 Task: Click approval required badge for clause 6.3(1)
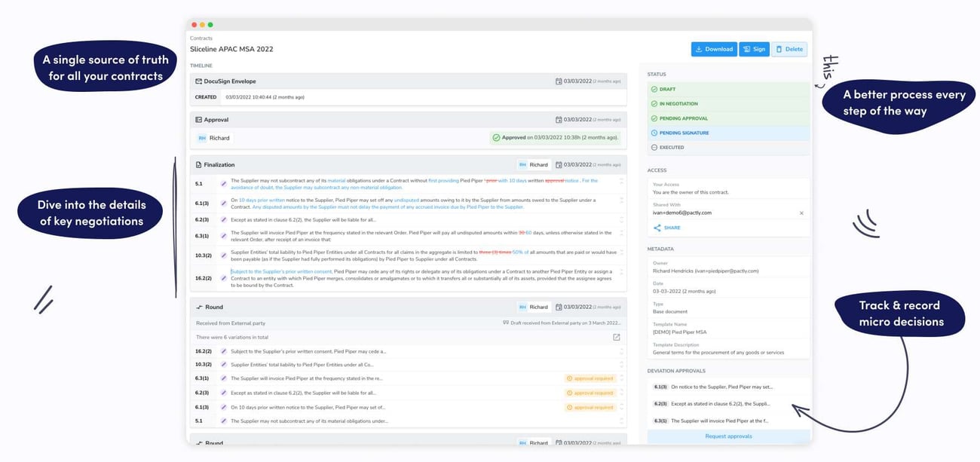point(590,378)
